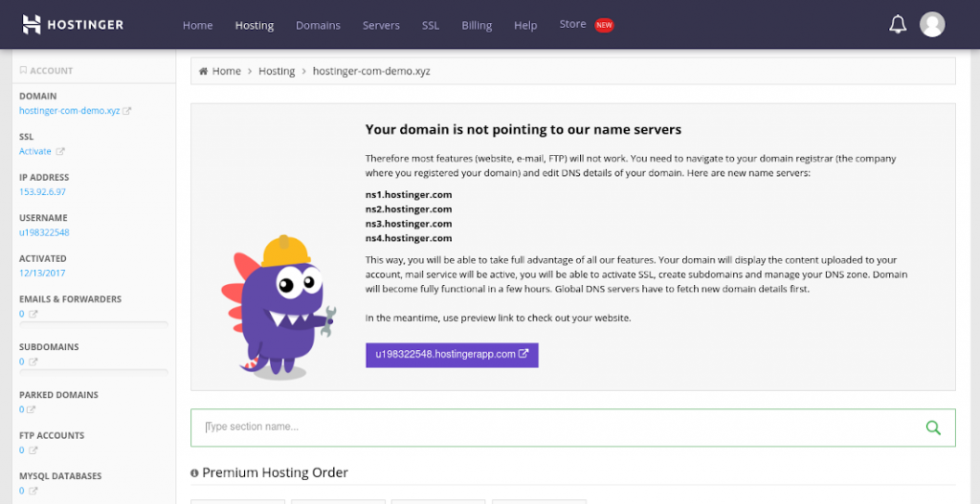980x504 pixels.
Task: Visit the Store menu item
Action: [x=572, y=24]
